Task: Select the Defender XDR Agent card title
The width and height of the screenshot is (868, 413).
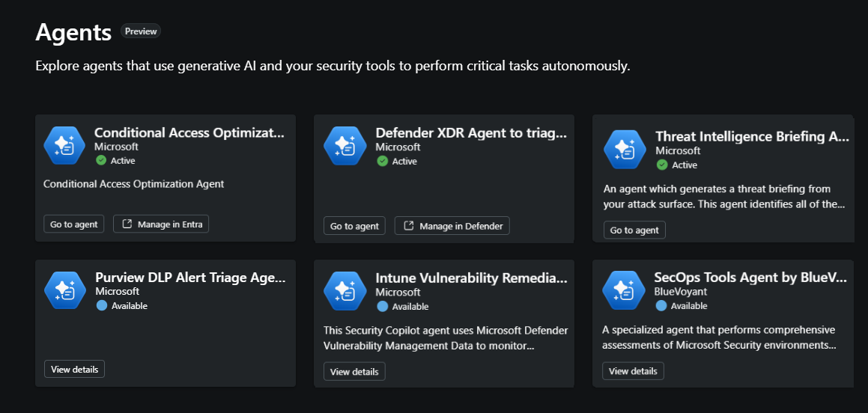Action: coord(470,133)
